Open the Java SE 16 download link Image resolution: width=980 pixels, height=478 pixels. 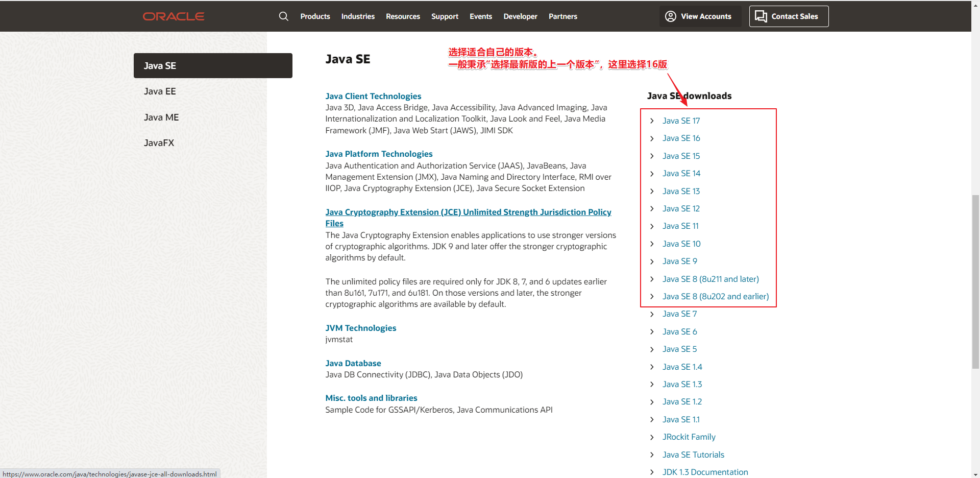681,138
